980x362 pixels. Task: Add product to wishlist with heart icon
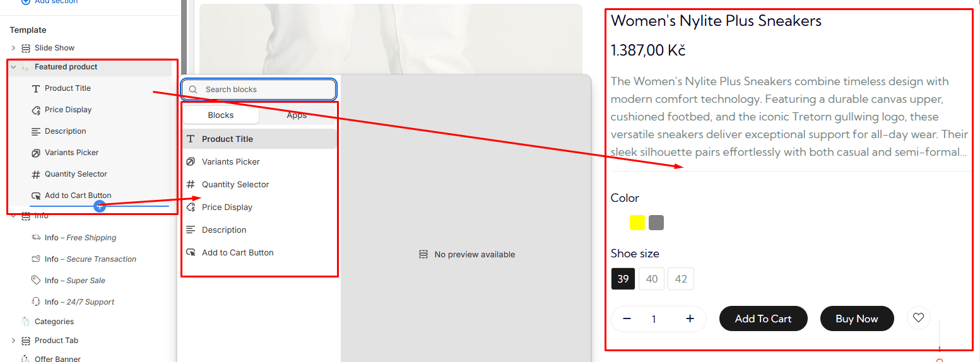919,318
